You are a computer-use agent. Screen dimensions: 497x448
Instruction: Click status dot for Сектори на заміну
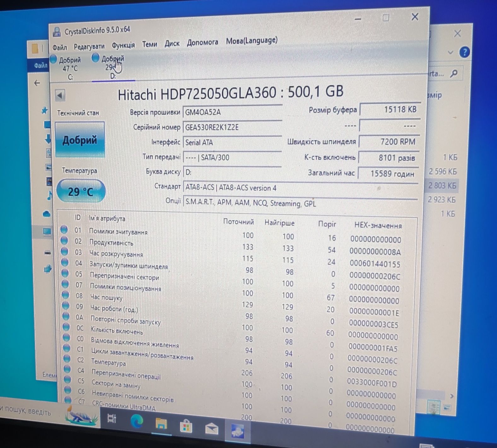[x=67, y=379]
